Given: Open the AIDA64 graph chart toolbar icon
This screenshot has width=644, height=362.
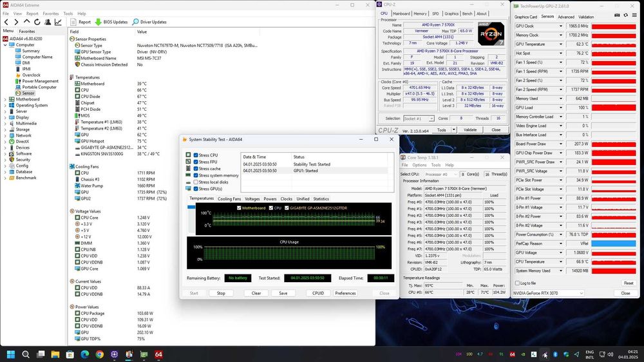Looking at the screenshot, I should pos(58,22).
